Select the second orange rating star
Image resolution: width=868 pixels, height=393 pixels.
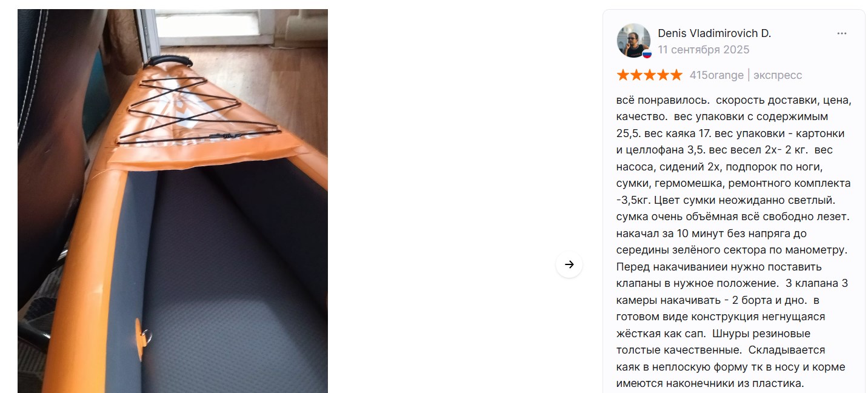click(636, 75)
